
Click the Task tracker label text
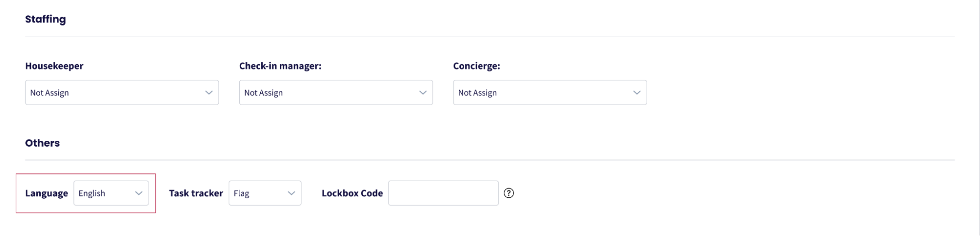click(196, 193)
